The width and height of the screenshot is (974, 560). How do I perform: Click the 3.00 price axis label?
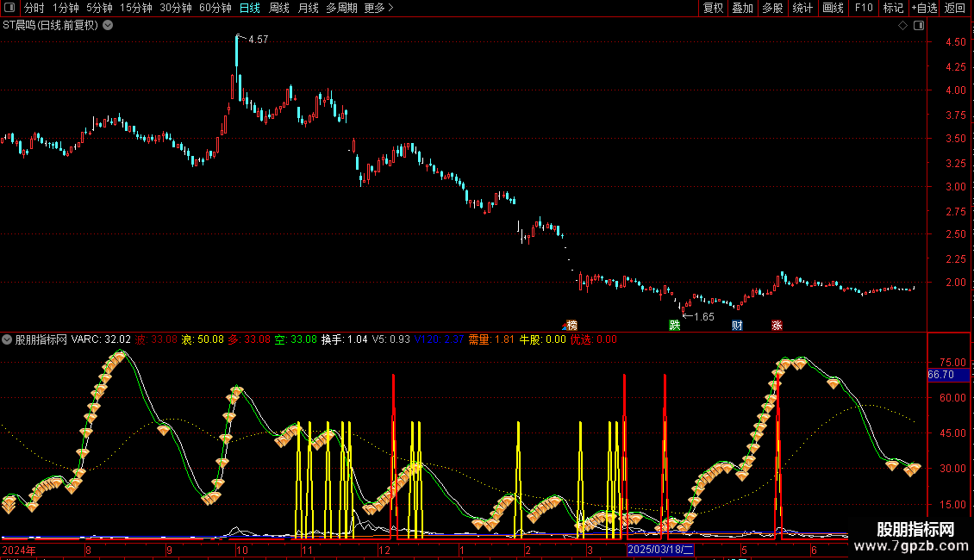pos(956,187)
